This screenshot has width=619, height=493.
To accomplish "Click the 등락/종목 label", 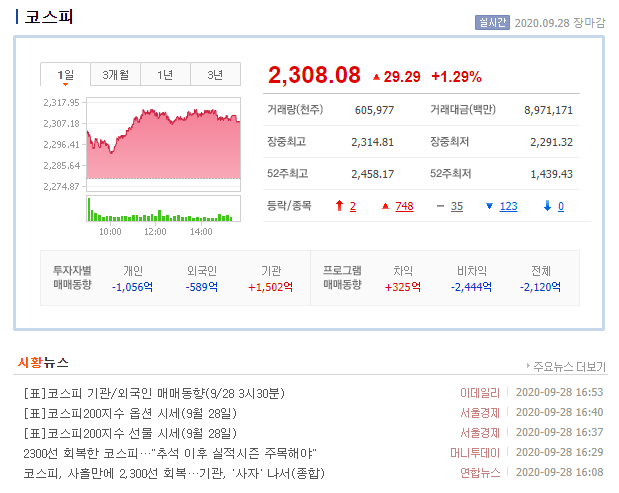I will pyautogui.click(x=289, y=206).
